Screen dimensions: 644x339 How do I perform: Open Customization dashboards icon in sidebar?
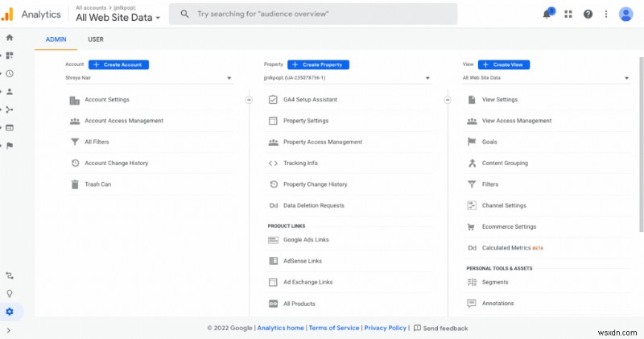tap(10, 56)
